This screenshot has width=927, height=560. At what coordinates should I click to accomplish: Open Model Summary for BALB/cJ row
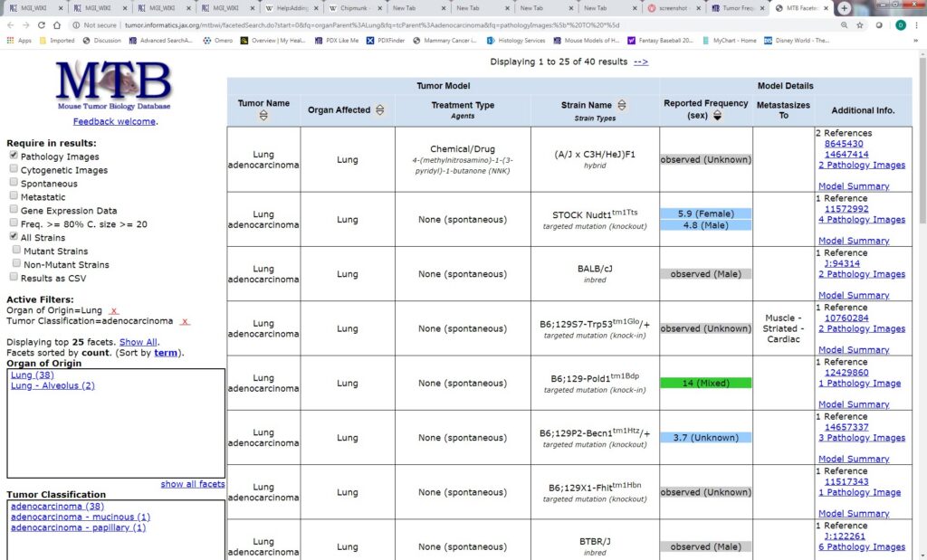pyautogui.click(x=854, y=295)
